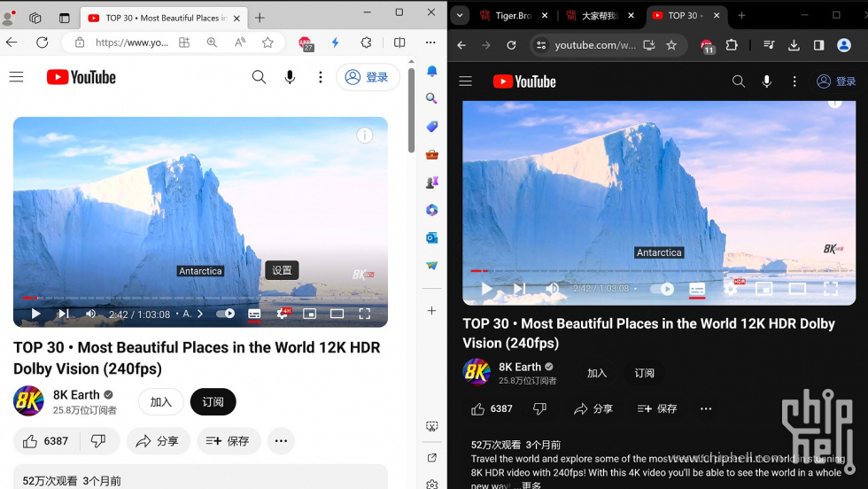Open new tab in Edge window
This screenshot has height=489, width=868.
[x=260, y=18]
